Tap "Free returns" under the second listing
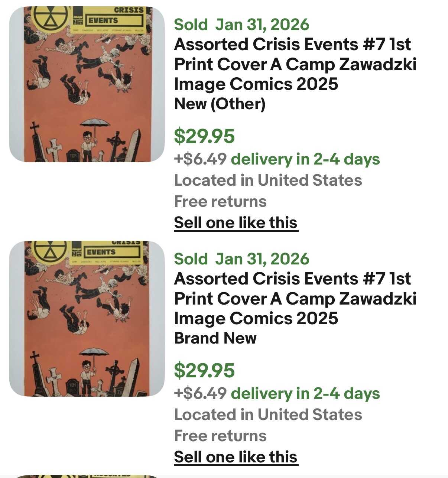 [220, 436]
